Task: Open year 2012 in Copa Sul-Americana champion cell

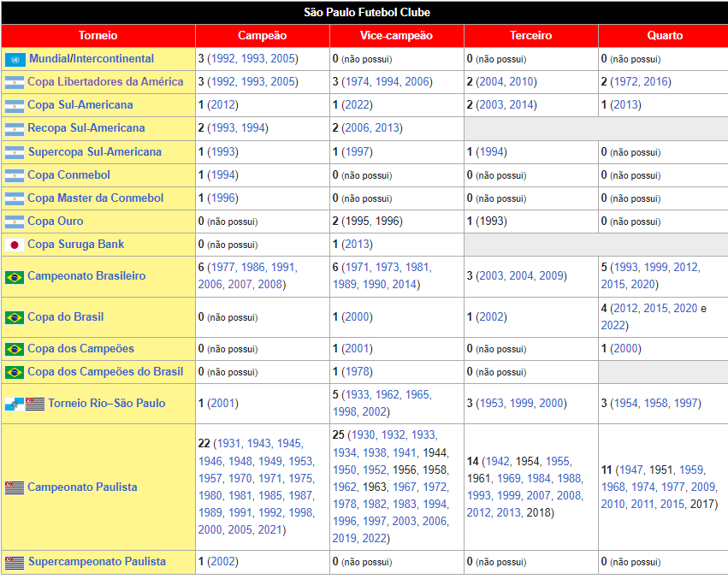Action: coord(222,105)
